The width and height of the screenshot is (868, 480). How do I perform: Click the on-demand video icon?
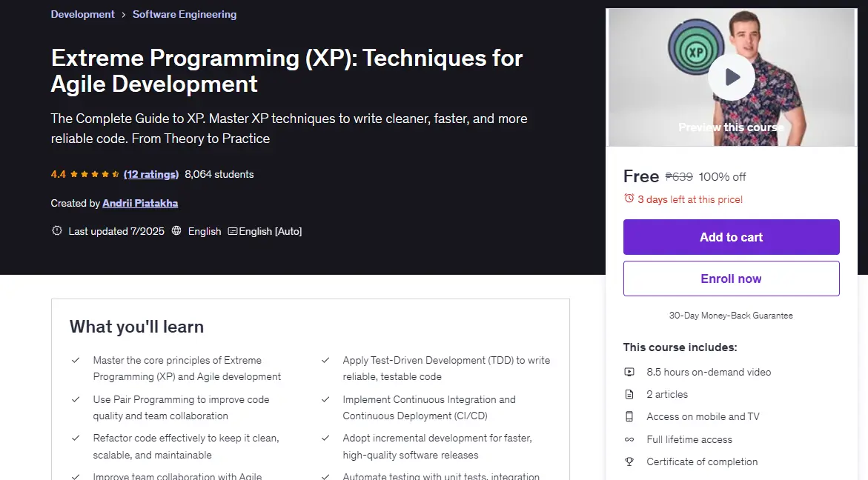(x=629, y=372)
